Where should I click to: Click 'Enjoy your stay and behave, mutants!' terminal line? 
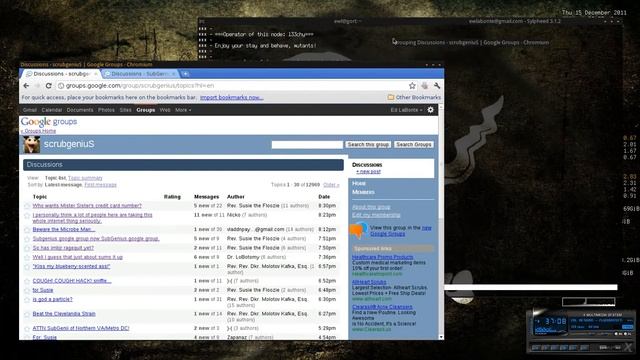click(265, 45)
